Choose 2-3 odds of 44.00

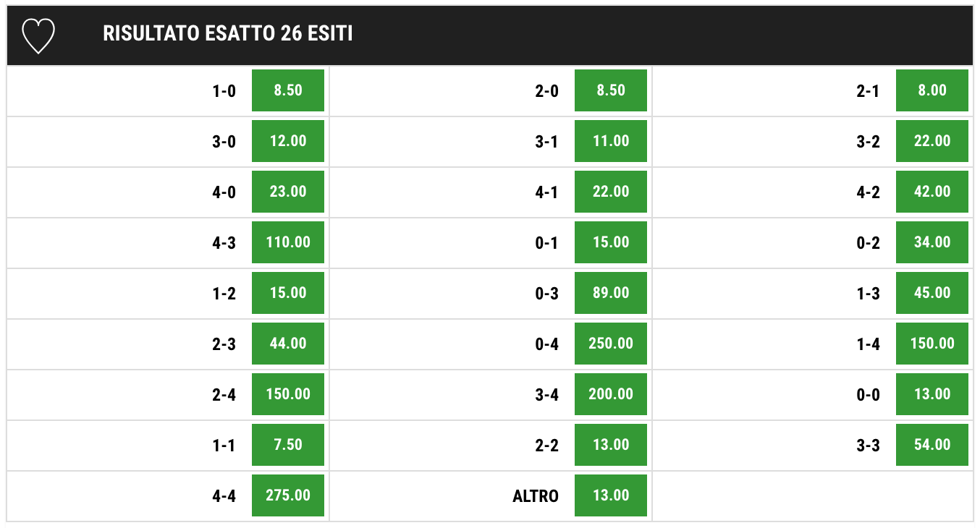[x=288, y=344]
